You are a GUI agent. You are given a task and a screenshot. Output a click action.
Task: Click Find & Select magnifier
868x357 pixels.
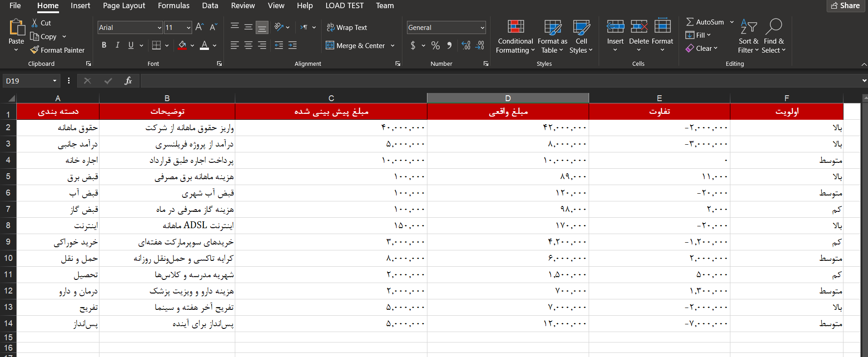pyautogui.click(x=774, y=37)
